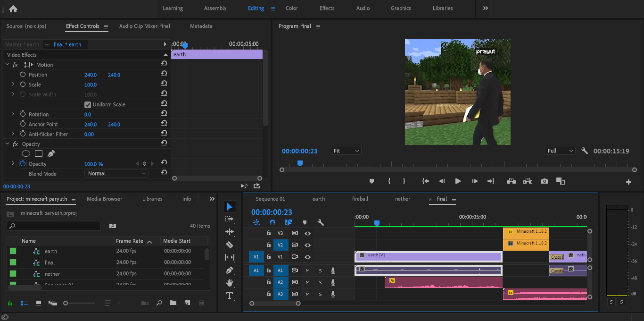Solo audio track A2
Screen dimensions: 644x321
[x=320, y=282]
